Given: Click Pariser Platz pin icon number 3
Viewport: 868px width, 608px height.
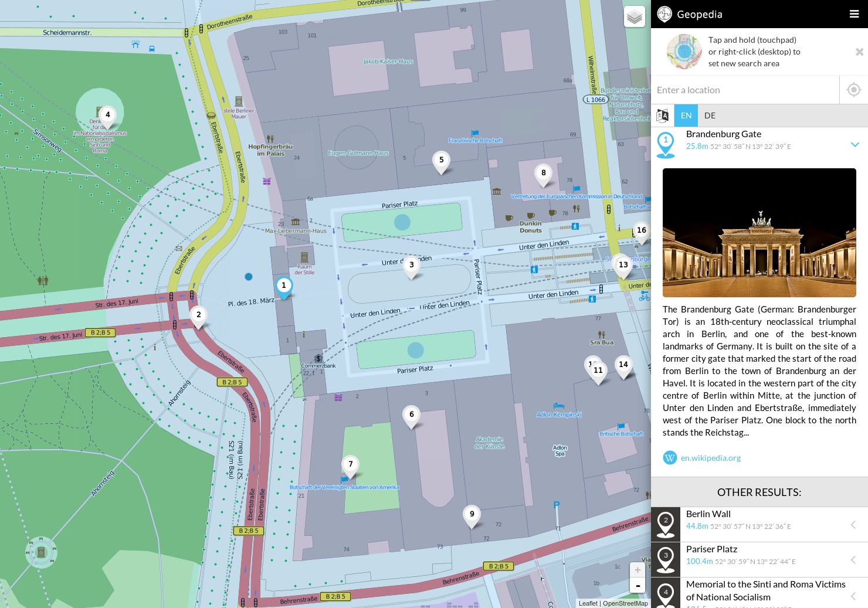Looking at the screenshot, I should click(666, 559).
